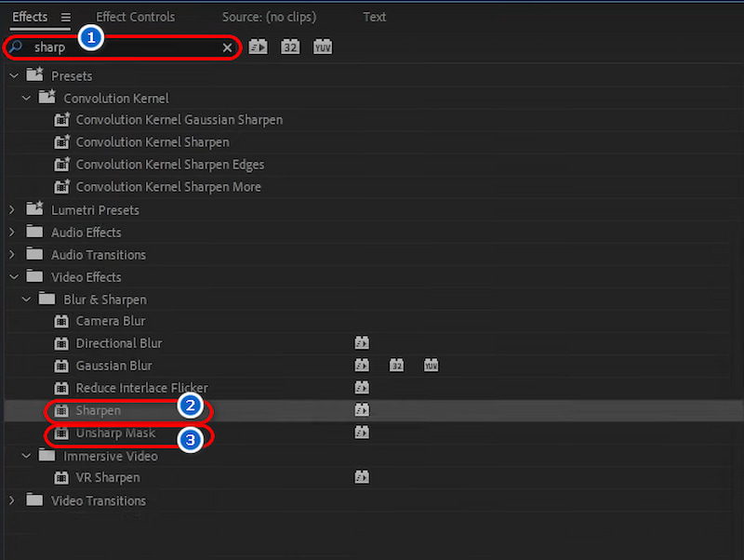Open the Text panel
744x560 pixels.
point(374,16)
